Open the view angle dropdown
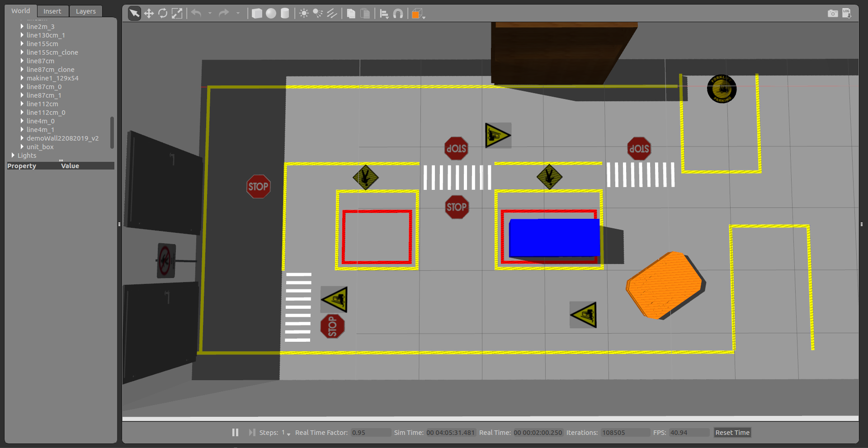This screenshot has height=448, width=868. click(x=419, y=14)
